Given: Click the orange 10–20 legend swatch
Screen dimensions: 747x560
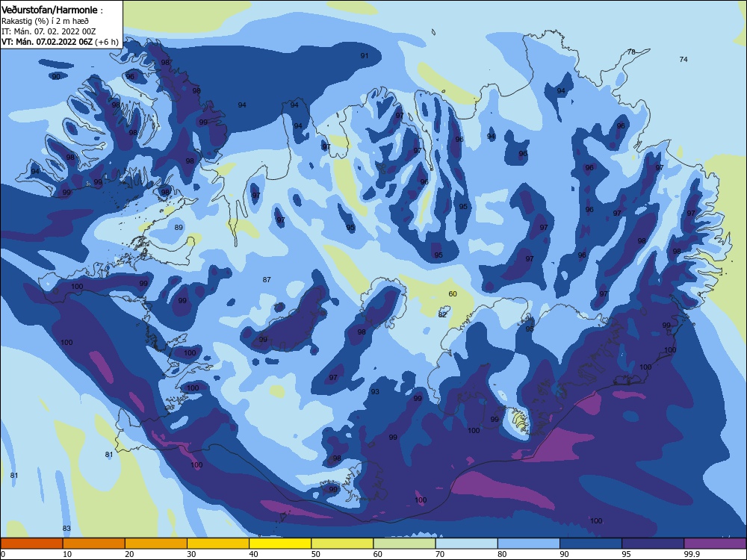Looking at the screenshot, I should click(94, 544).
